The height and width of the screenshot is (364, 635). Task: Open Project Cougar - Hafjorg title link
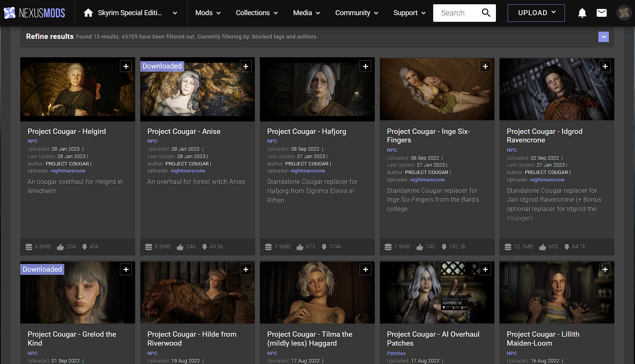(307, 132)
